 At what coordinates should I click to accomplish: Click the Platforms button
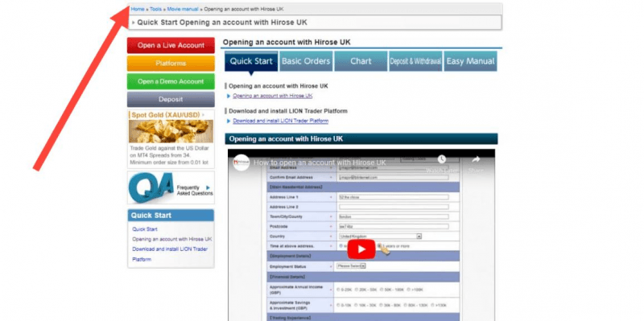tap(171, 64)
